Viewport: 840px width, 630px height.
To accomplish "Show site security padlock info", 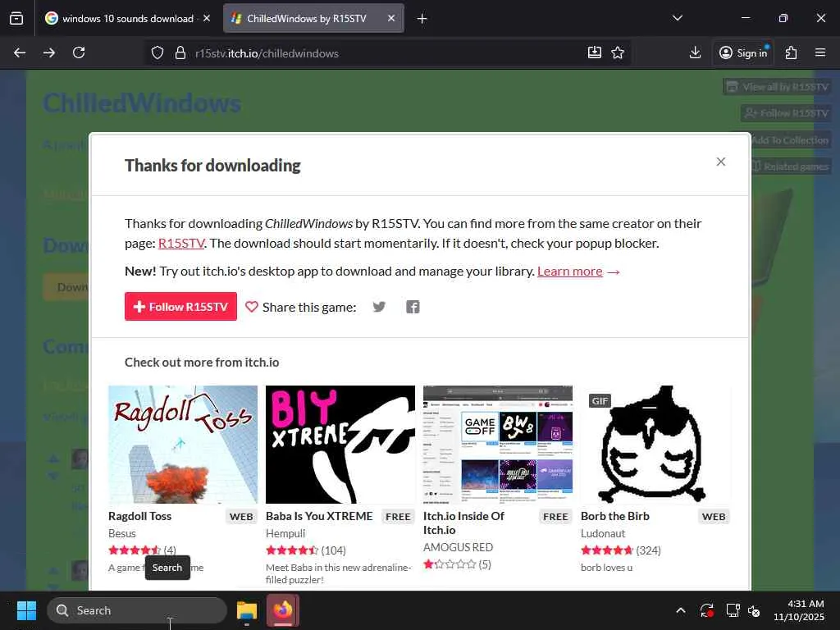I will (x=180, y=52).
